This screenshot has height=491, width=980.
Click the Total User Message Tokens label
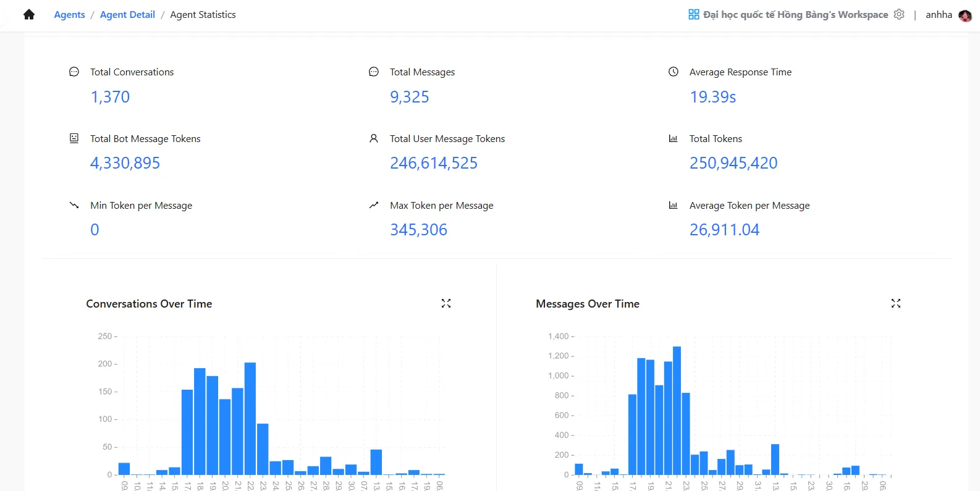click(447, 139)
